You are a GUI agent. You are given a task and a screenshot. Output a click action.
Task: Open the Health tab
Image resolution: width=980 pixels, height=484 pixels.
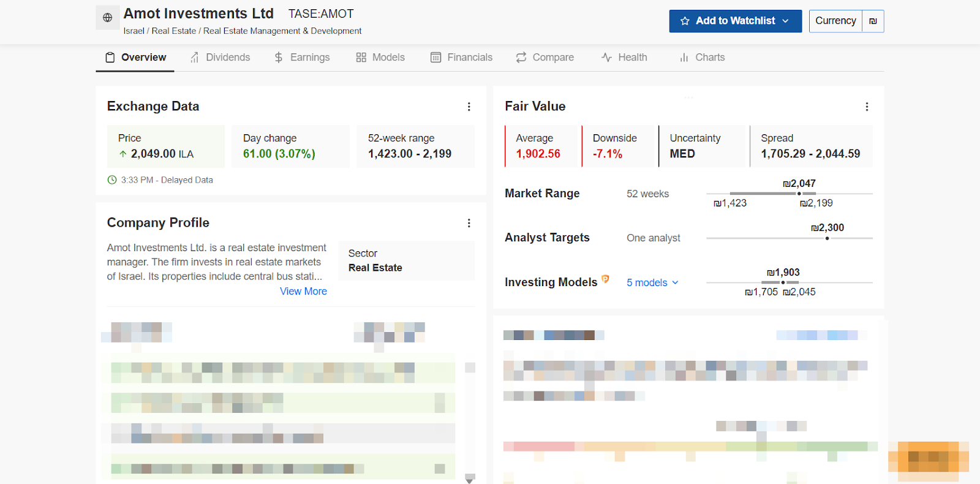coord(624,57)
